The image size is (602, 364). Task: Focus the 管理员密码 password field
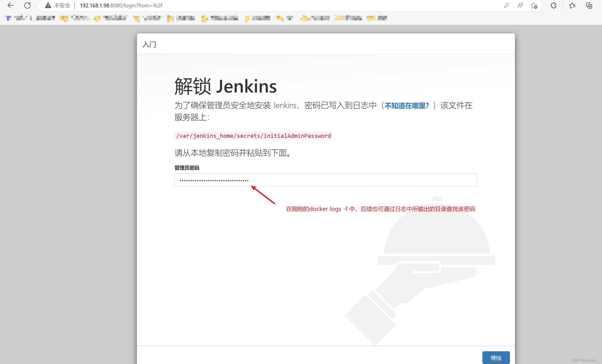tap(325, 180)
